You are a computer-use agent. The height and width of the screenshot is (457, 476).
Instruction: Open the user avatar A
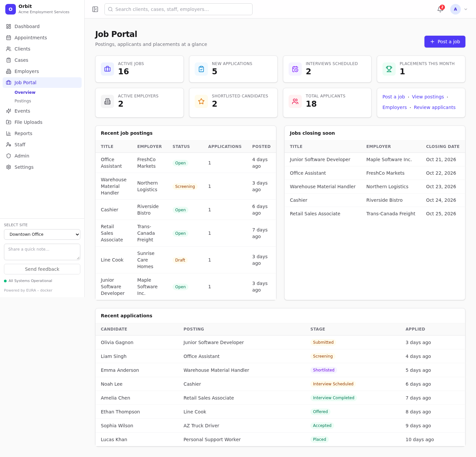pos(456,9)
